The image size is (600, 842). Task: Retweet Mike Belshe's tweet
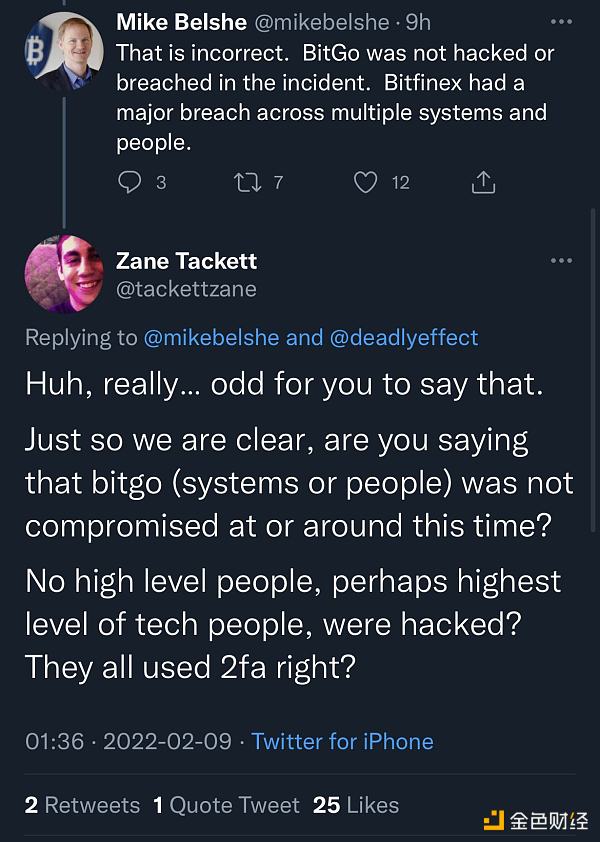click(245, 182)
